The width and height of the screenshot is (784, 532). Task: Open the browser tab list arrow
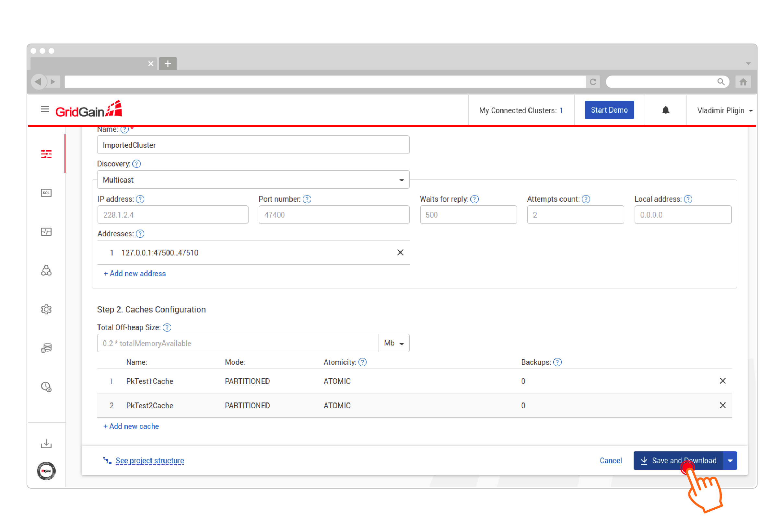[x=748, y=63]
